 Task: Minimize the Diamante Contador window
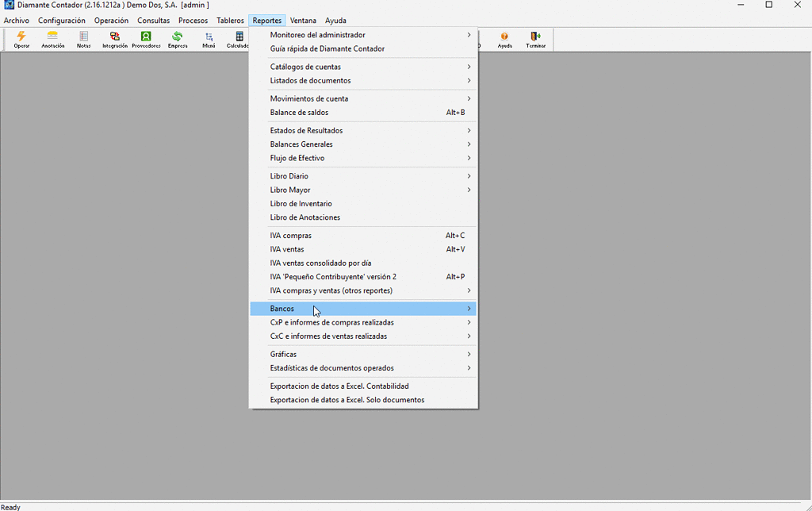click(x=741, y=6)
